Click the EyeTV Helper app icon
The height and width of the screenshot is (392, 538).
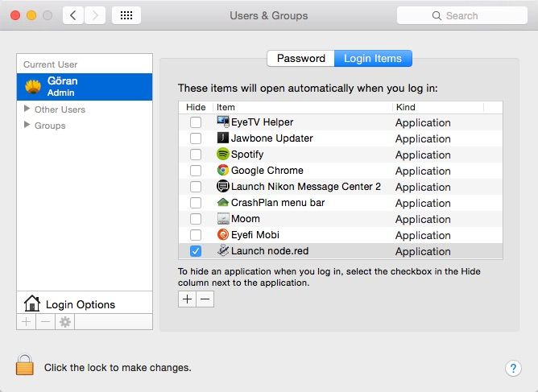[222, 122]
